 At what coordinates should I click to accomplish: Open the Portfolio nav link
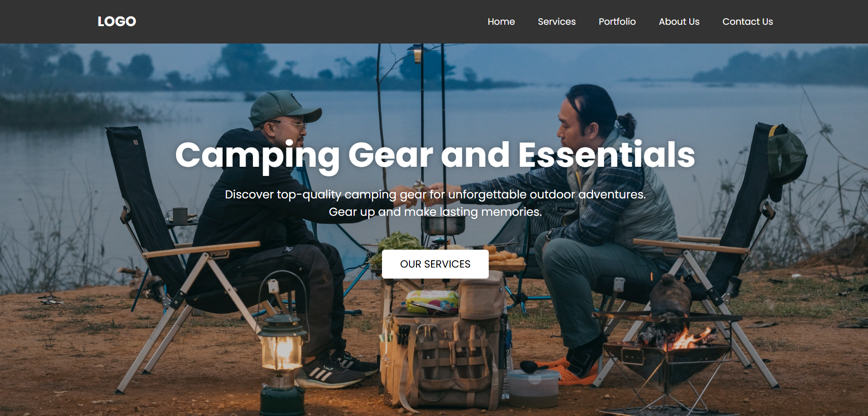617,22
